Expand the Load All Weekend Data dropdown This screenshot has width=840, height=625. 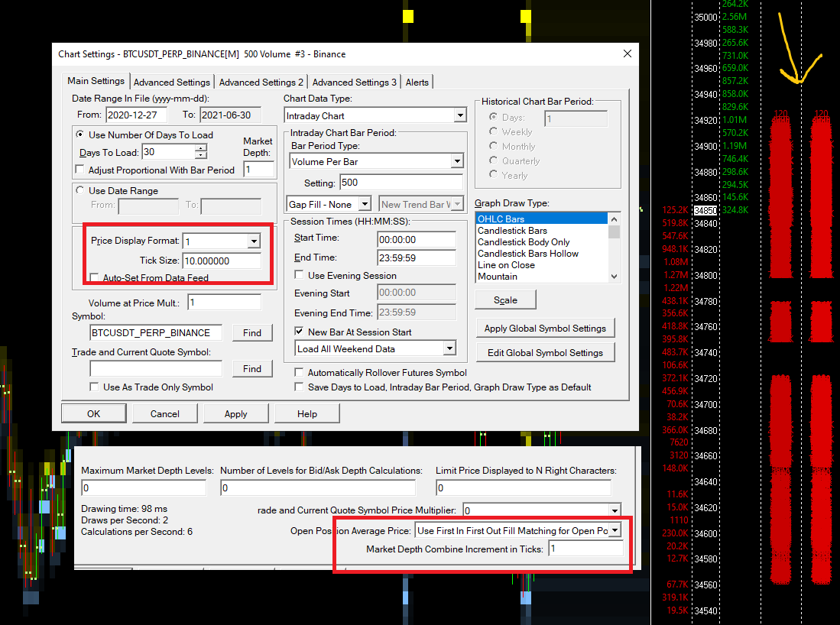(449, 348)
